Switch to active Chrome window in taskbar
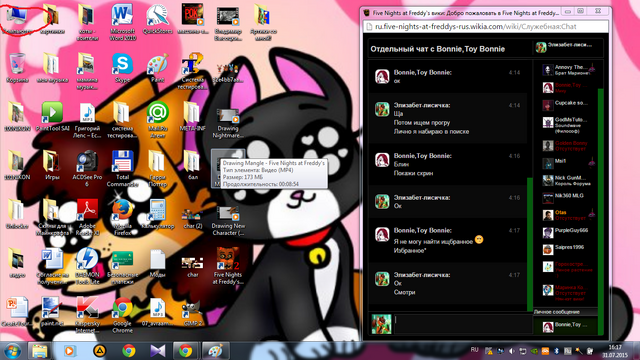The image size is (640, 360). pos(185,351)
